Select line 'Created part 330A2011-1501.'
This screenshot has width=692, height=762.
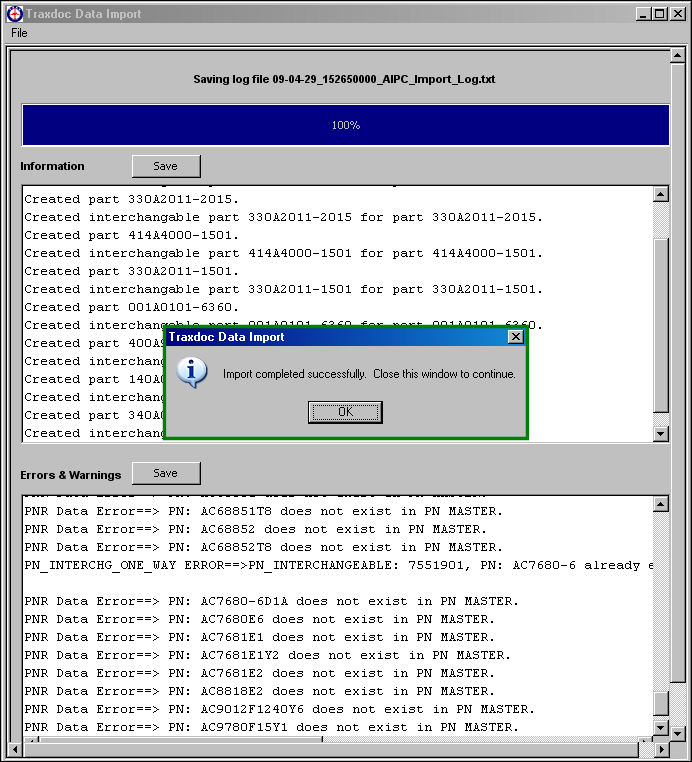tap(132, 271)
